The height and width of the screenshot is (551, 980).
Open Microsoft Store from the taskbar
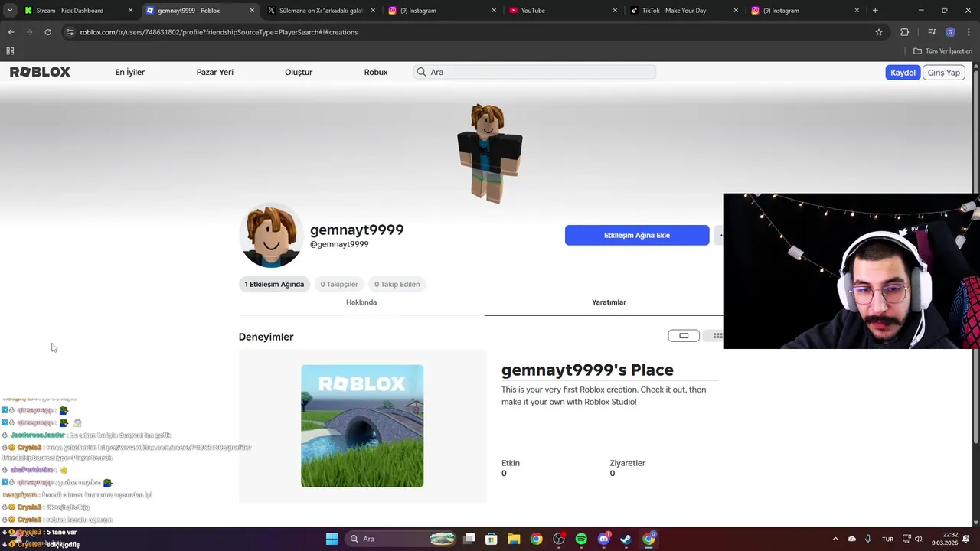492,539
